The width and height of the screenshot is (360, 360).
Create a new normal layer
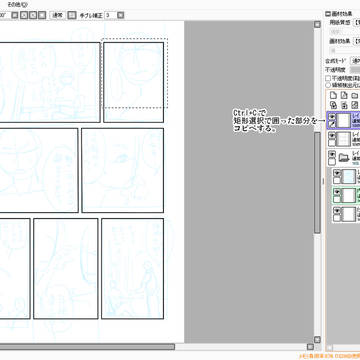coord(333,95)
